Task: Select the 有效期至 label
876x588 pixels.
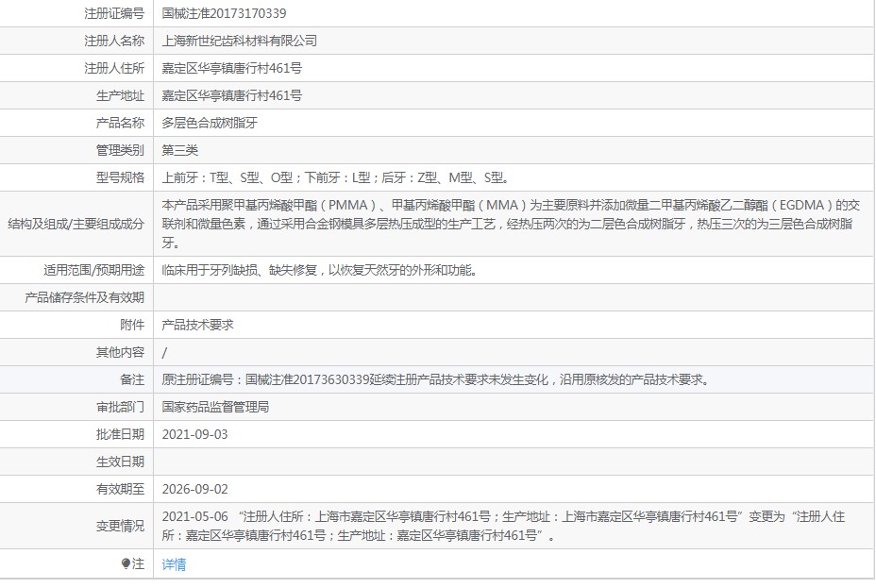Action: [120, 489]
